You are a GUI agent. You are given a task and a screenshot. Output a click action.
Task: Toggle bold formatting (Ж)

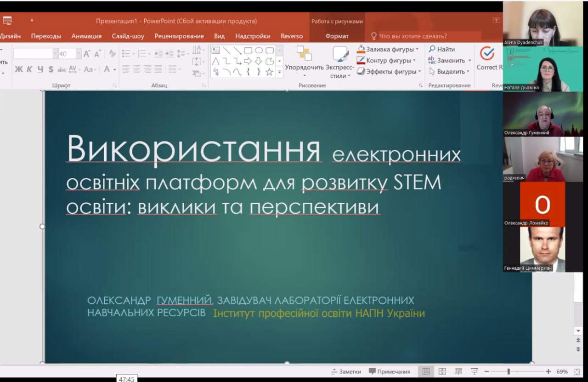[x=18, y=69]
